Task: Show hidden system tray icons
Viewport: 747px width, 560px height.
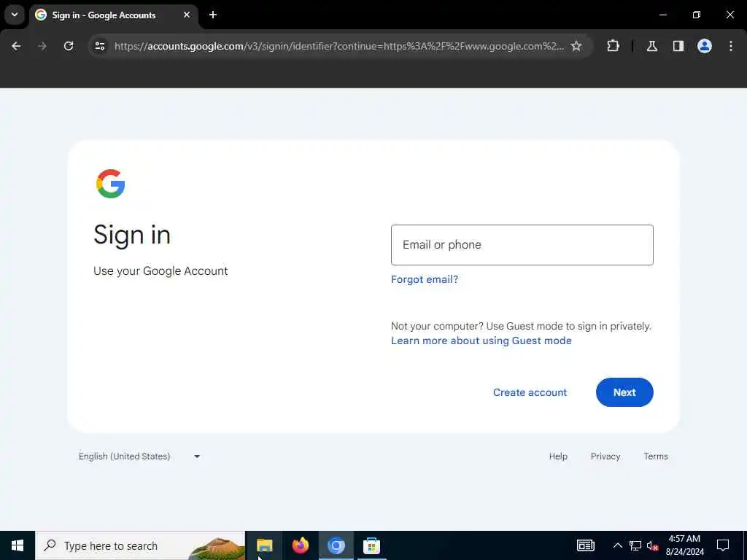Action: pyautogui.click(x=617, y=545)
